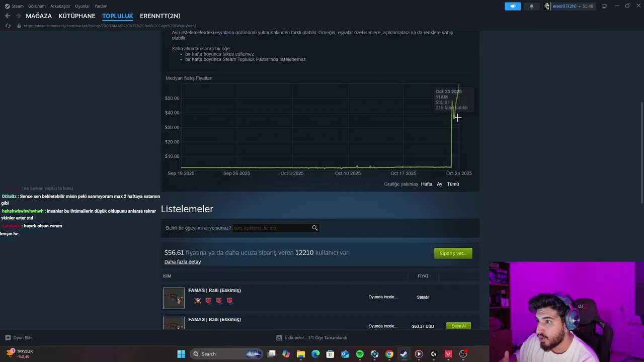This screenshot has width=644, height=362.
Task: Open the $63.37 FAMAS | Ralli listing name
Action: tap(214, 319)
